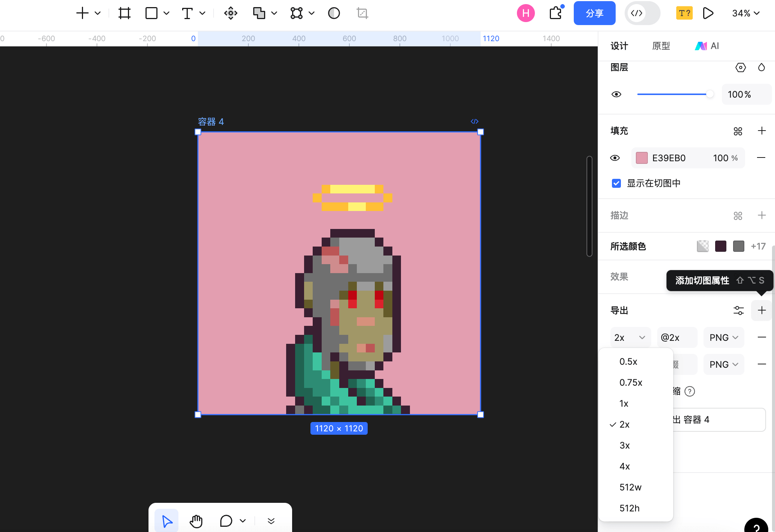This screenshot has width=775, height=532.
Task: Select the Mask tool
Action: (x=333, y=13)
